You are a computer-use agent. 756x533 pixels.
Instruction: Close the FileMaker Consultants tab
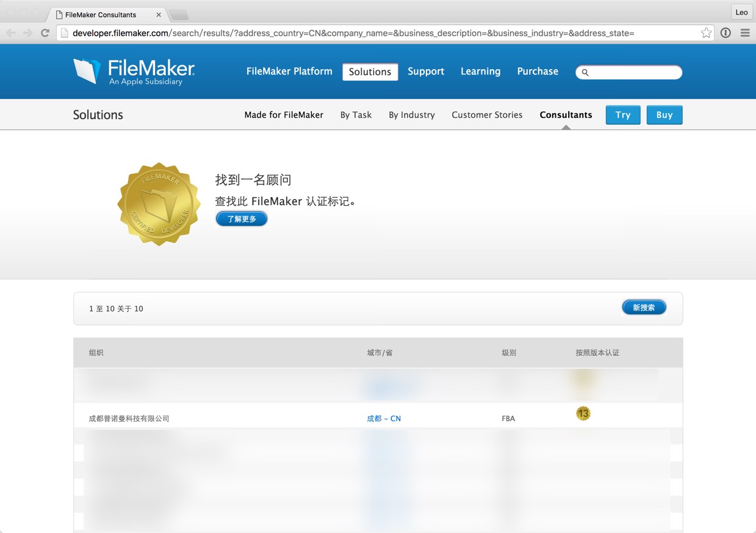pos(159,15)
